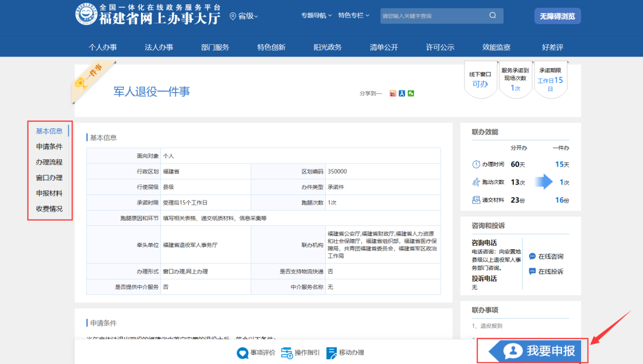Open the 专题导航 dropdown menu
Image resolution: width=643 pixels, height=364 pixels.
316,15
